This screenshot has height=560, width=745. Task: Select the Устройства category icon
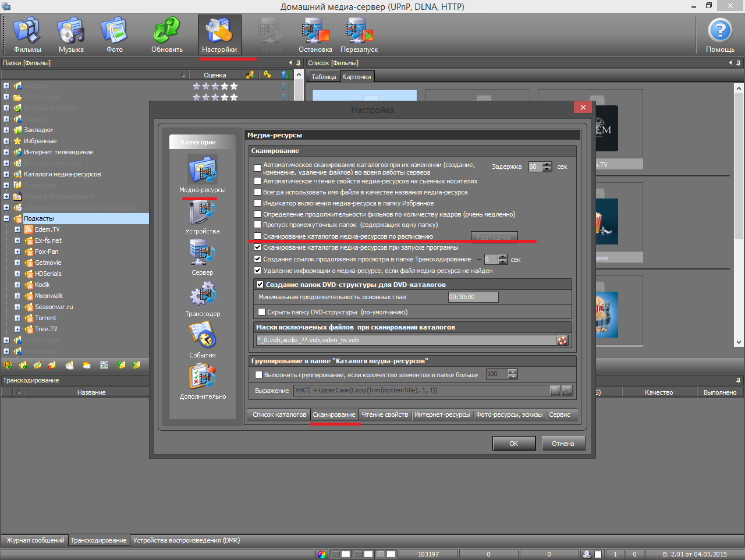[x=203, y=214]
